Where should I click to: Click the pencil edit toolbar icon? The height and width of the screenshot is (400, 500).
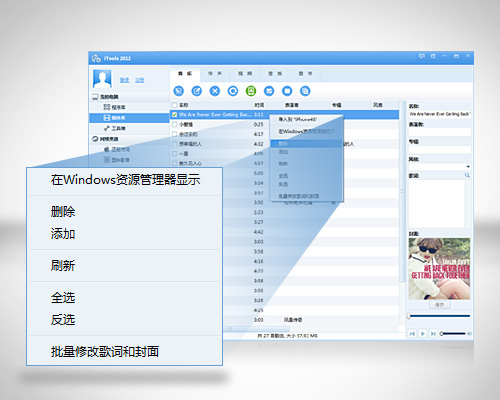197,91
